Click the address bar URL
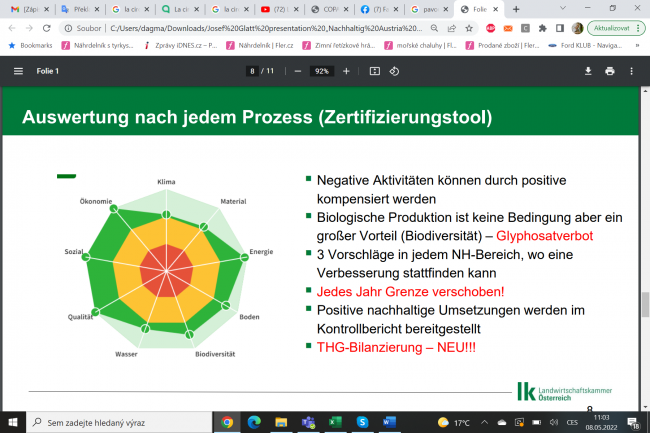The width and height of the screenshot is (650, 433). [266, 28]
